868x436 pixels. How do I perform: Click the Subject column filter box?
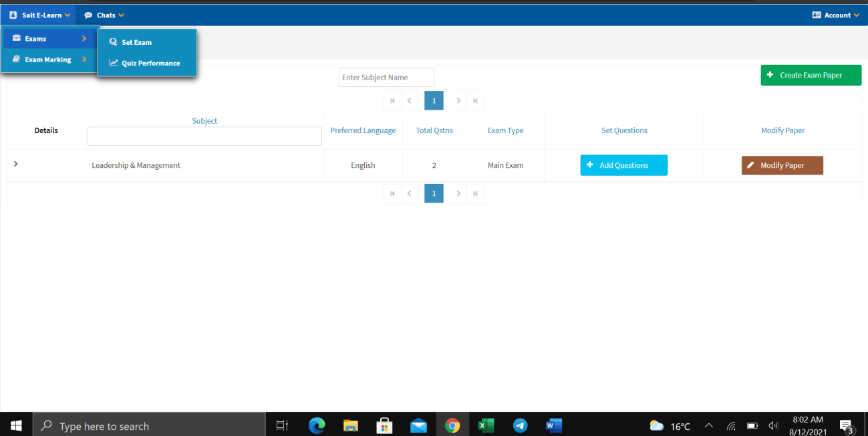(204, 136)
